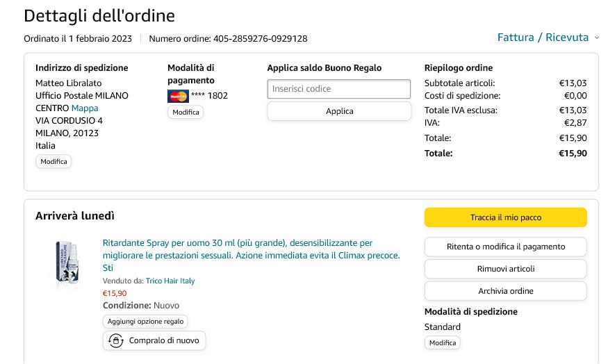Open the Mappa link in the address
608x364 pixels.
pyautogui.click(x=85, y=108)
